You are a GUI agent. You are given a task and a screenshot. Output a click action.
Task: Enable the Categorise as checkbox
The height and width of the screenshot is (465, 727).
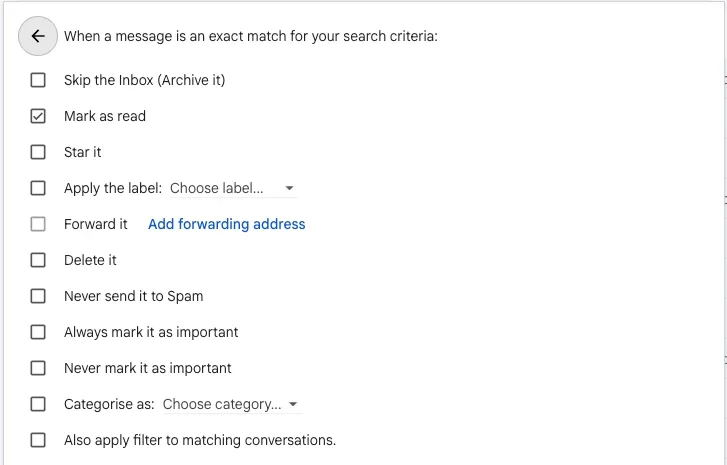[38, 404]
